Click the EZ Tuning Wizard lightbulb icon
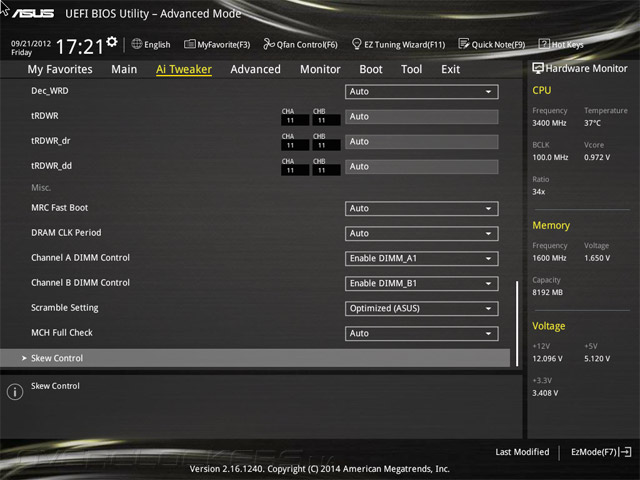640x480 pixels. (x=356, y=44)
